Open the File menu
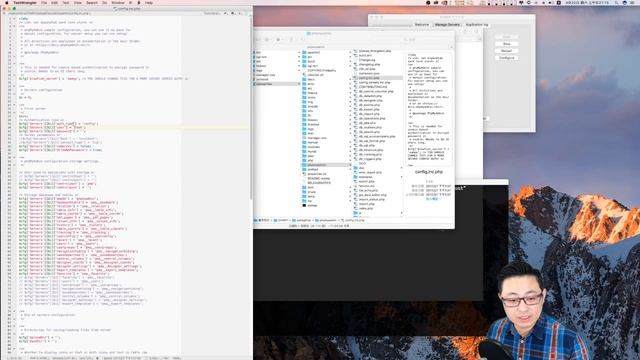Image resolution: width=640 pixels, height=360 pixels. coord(44,2)
